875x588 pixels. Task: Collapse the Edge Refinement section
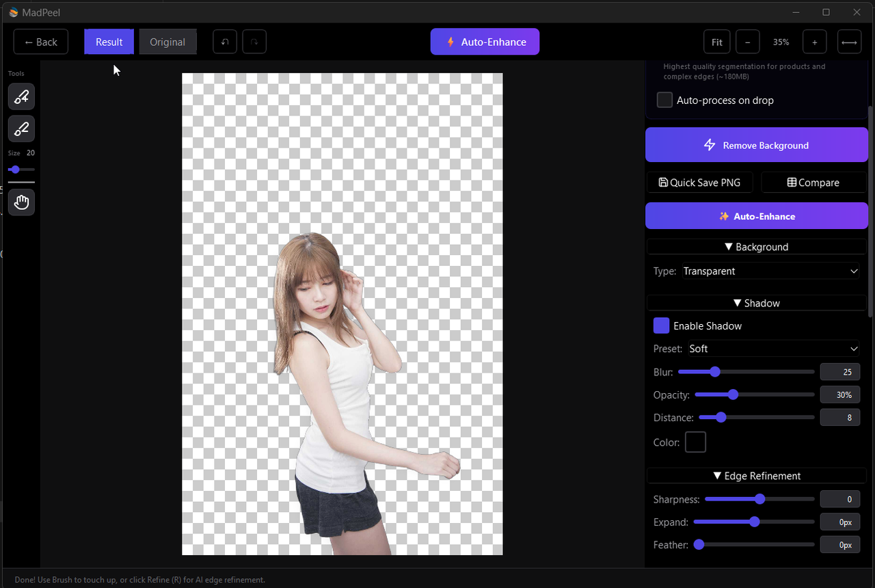[x=757, y=476]
